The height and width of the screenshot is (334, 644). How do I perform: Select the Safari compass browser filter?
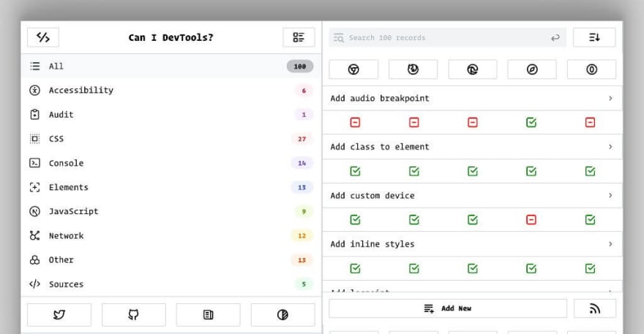pos(532,69)
